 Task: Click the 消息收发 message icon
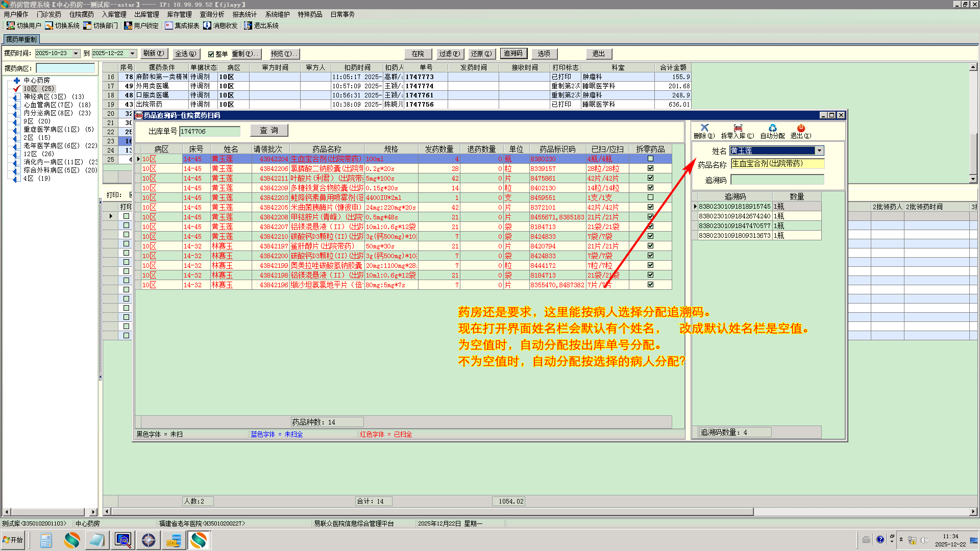coord(207,26)
